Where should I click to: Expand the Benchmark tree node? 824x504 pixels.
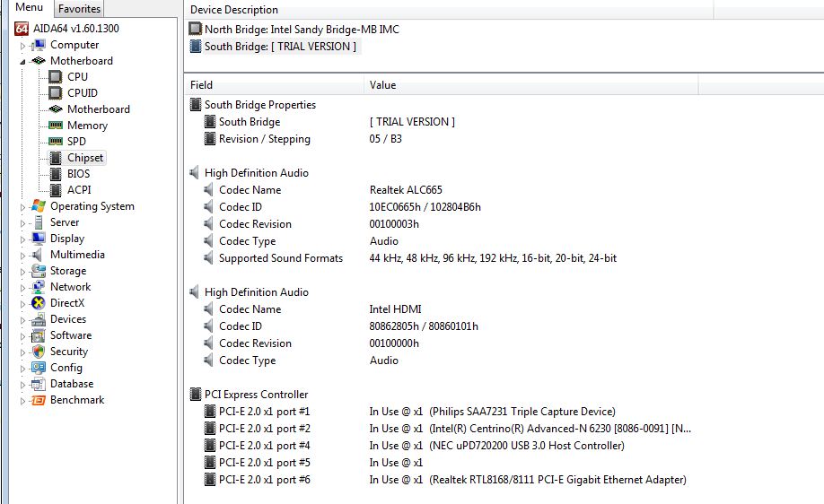22,401
